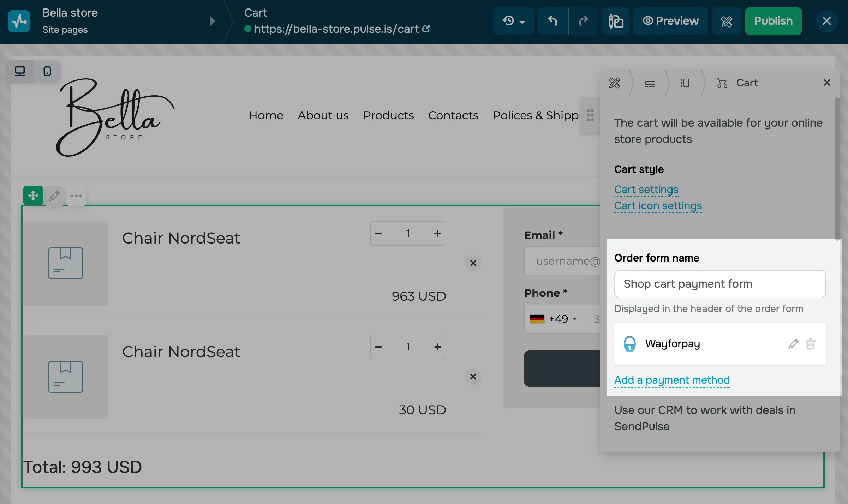Click the Publish button
The width and height of the screenshot is (848, 504).
(773, 21)
